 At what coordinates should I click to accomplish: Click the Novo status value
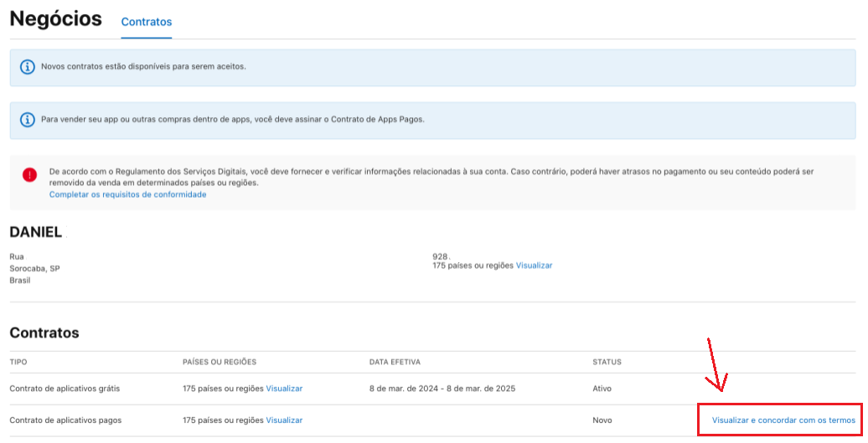click(x=602, y=420)
